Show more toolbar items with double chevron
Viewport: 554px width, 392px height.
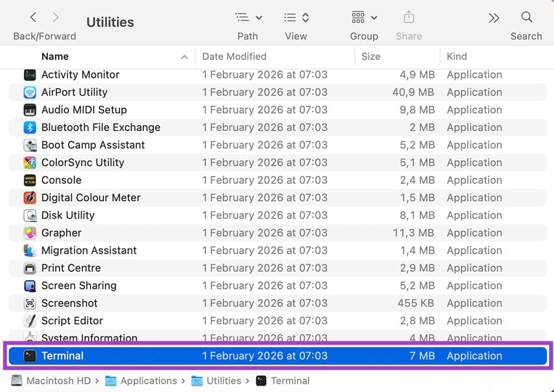point(494,17)
